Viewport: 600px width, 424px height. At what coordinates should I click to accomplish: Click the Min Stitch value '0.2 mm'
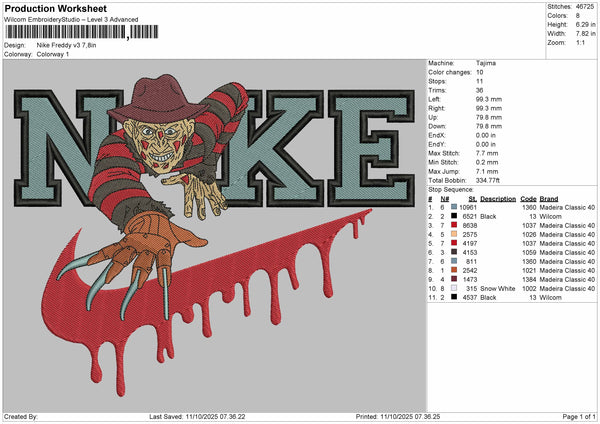487,162
